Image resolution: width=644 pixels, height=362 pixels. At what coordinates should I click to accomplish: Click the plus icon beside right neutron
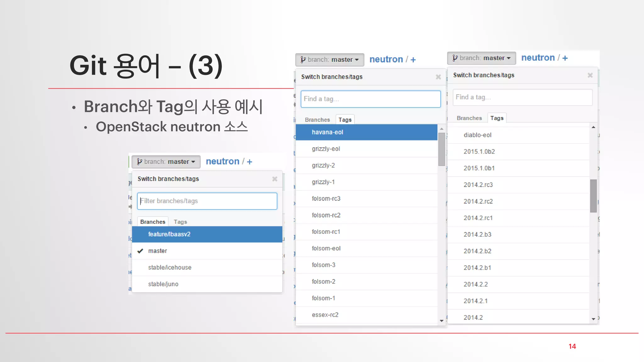[565, 58]
